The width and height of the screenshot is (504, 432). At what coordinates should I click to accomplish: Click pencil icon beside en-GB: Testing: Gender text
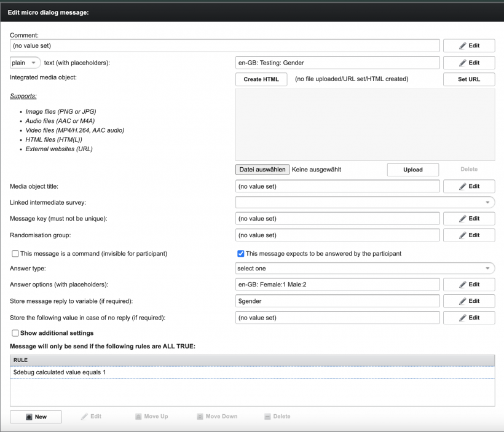coord(463,63)
